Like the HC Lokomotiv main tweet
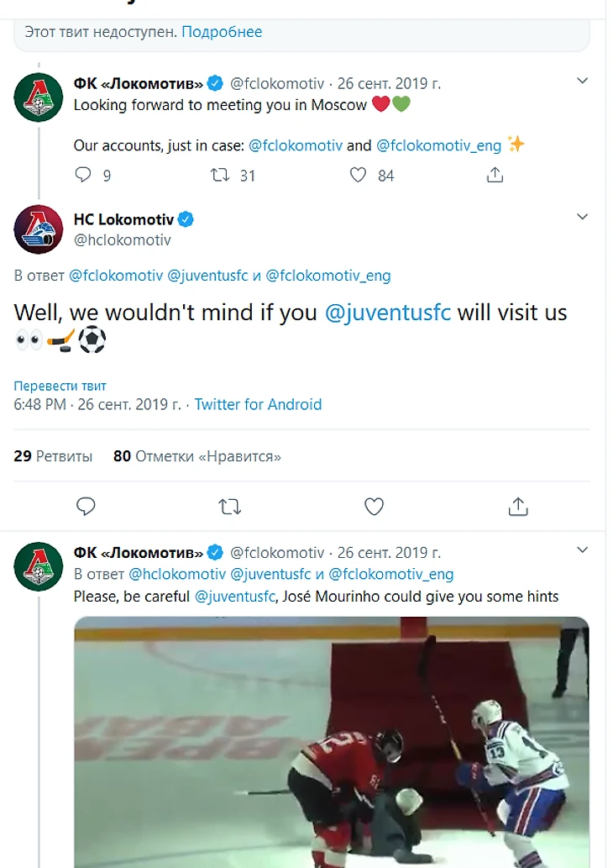 click(374, 507)
